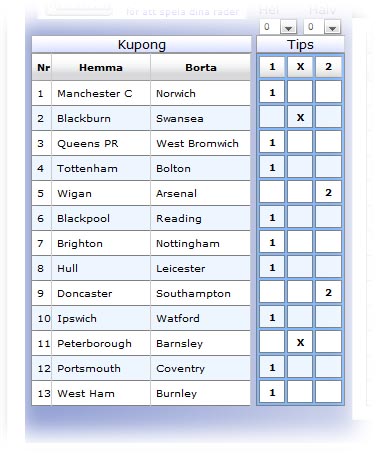The image size is (380, 457).
Task: Toggle tip 2 for Wigan vs Arsenal
Action: (x=328, y=192)
